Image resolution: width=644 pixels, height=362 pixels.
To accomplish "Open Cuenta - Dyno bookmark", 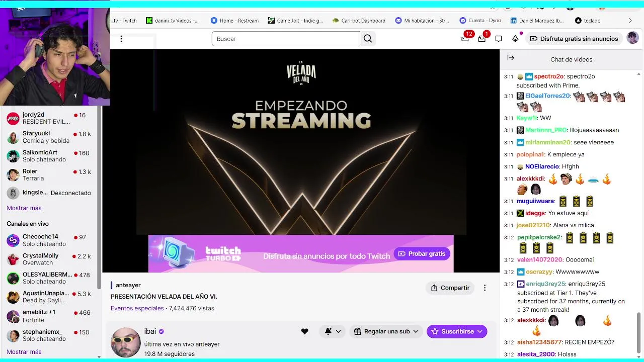I will coord(479,21).
